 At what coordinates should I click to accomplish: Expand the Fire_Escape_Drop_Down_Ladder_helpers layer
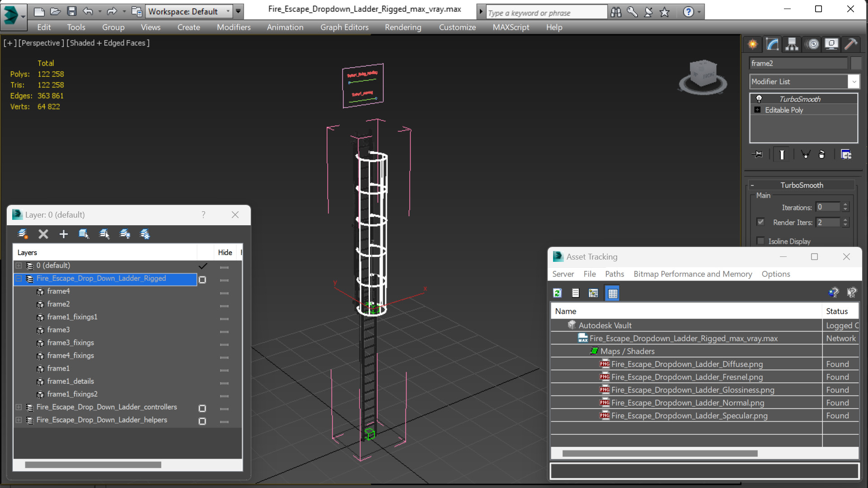(x=19, y=420)
